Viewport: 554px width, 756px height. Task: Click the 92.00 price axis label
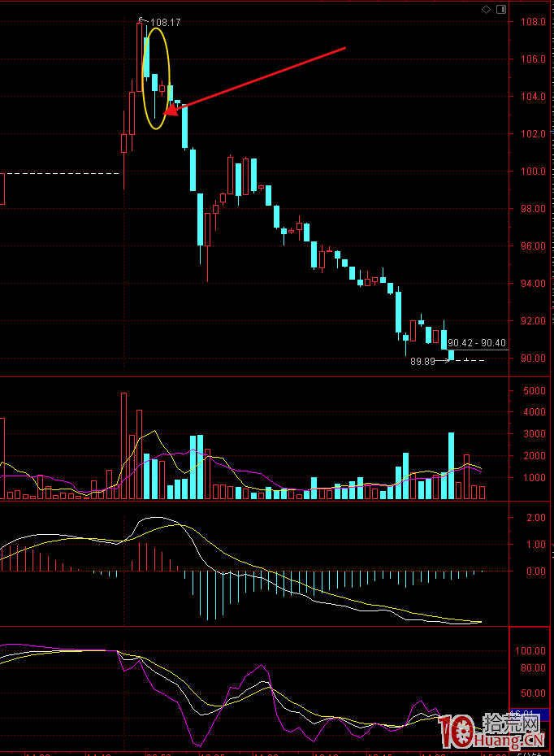coord(533,320)
